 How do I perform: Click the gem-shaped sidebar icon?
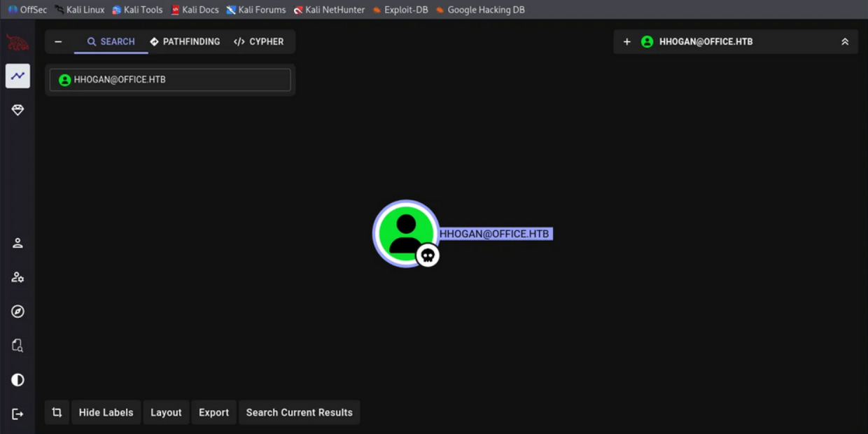click(x=17, y=109)
